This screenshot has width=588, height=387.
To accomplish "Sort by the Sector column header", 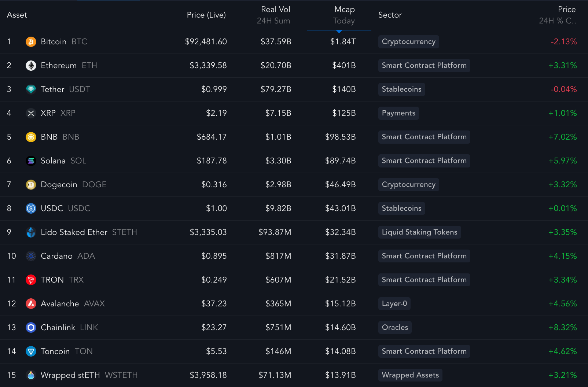I will 390,15.
